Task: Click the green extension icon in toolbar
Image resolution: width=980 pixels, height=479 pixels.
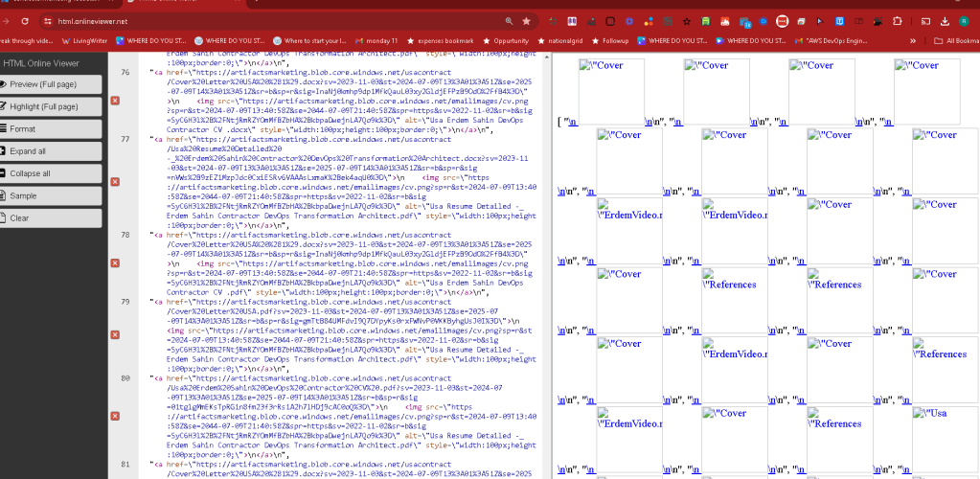Action: (x=706, y=21)
